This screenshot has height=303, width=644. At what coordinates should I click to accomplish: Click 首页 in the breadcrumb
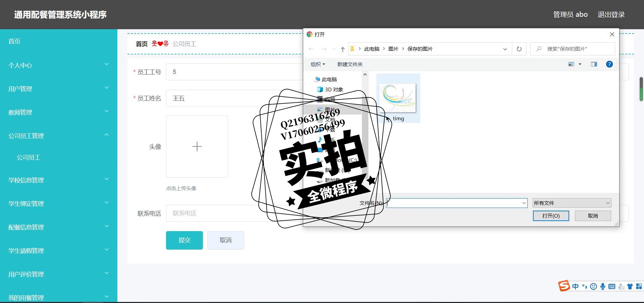(x=142, y=44)
